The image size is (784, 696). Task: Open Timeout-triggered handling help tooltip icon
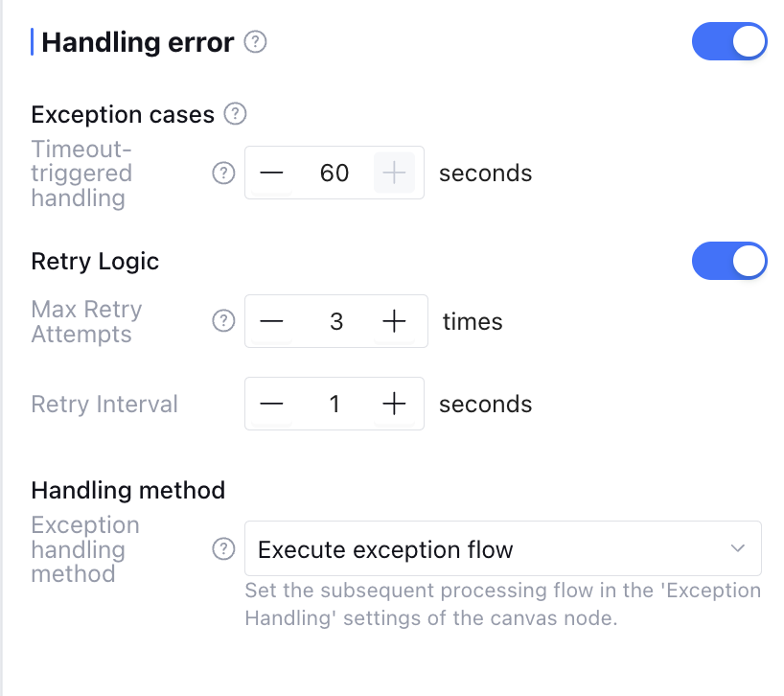[x=223, y=174]
